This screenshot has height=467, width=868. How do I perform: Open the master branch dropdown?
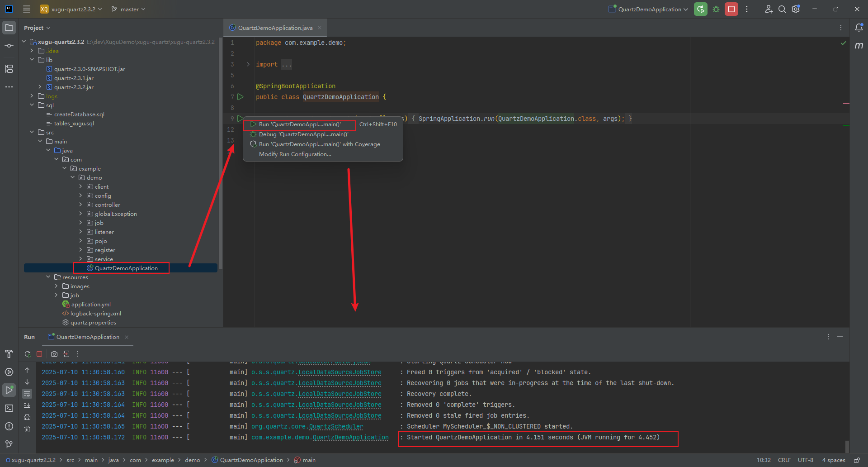(x=129, y=9)
